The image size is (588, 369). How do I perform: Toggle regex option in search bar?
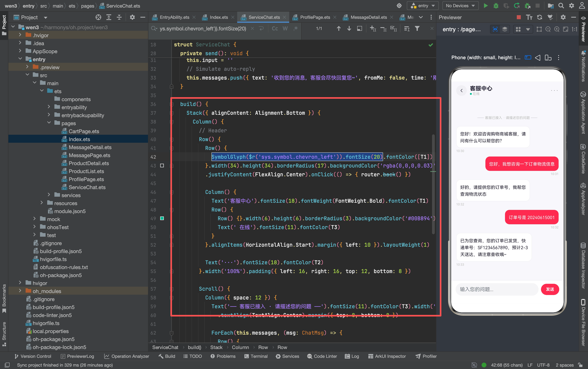[x=295, y=29]
